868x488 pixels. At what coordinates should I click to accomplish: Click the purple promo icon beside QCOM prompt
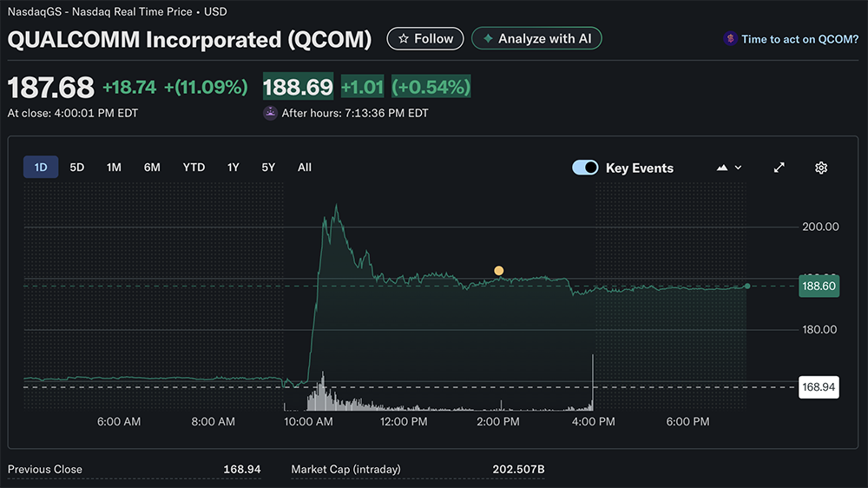pos(731,39)
